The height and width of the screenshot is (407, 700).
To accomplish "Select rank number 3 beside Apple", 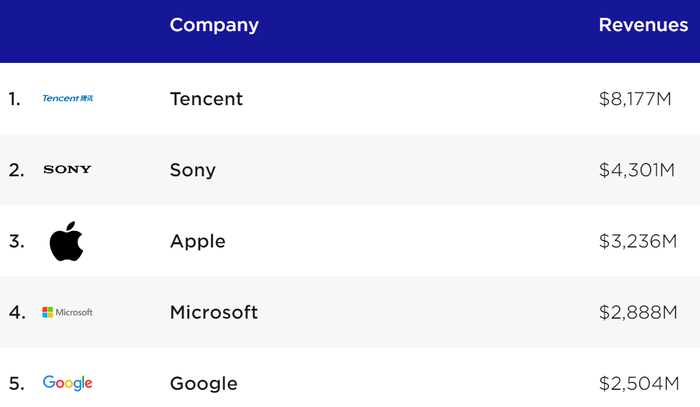I will [17, 241].
